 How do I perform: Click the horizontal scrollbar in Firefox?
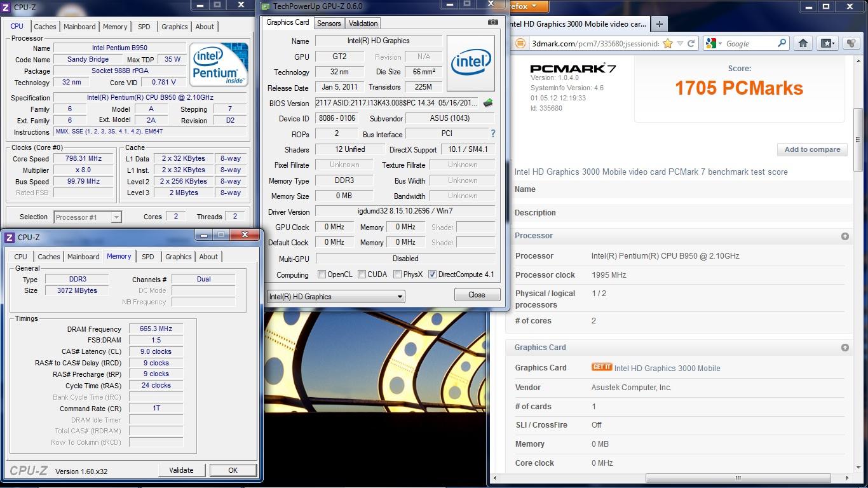[738, 478]
